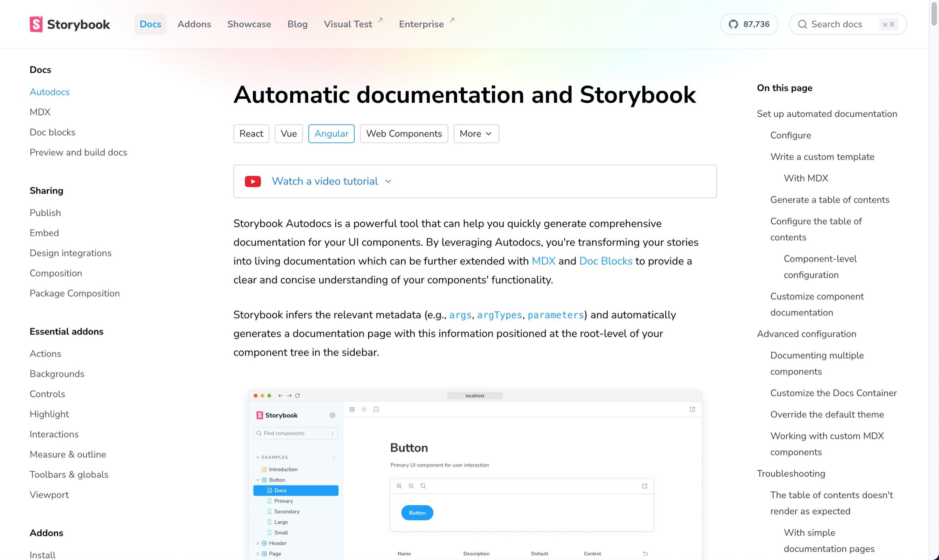Screen dimensions: 939x560
Task: Go to the Docs nav tab
Action: (150, 24)
